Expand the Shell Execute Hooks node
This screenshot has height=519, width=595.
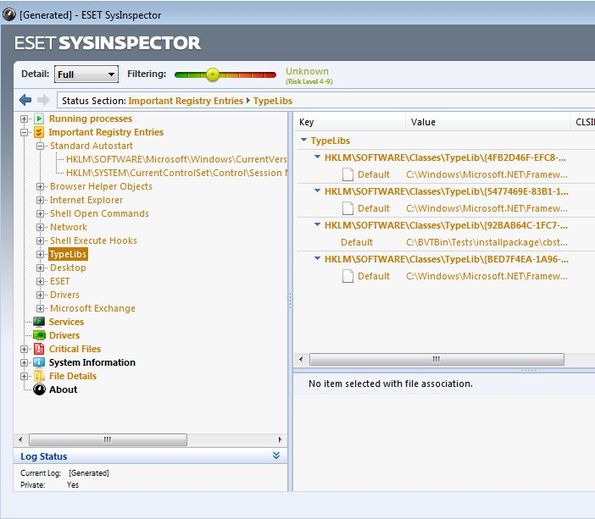(x=40, y=241)
